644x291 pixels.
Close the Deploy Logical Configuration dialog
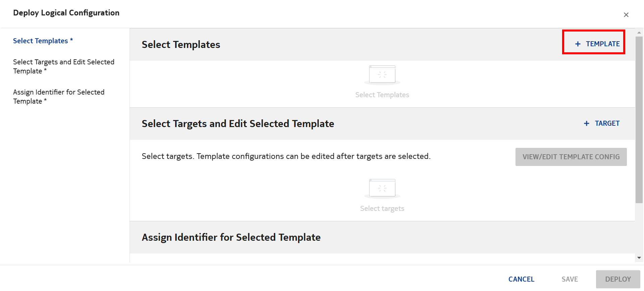626,15
